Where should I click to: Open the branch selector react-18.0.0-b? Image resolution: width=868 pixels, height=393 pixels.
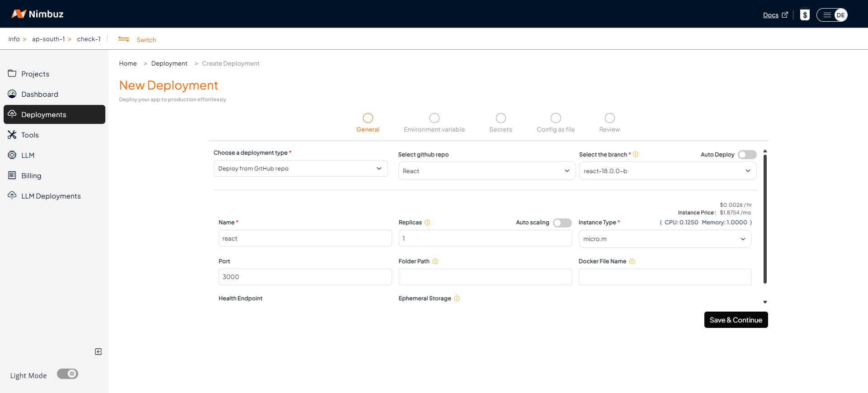667,171
